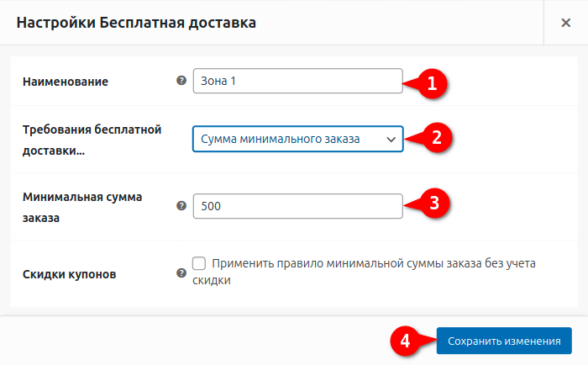Viewport: 588px width, 365px height.
Task: Click red annotation badge number 4
Action: (404, 341)
